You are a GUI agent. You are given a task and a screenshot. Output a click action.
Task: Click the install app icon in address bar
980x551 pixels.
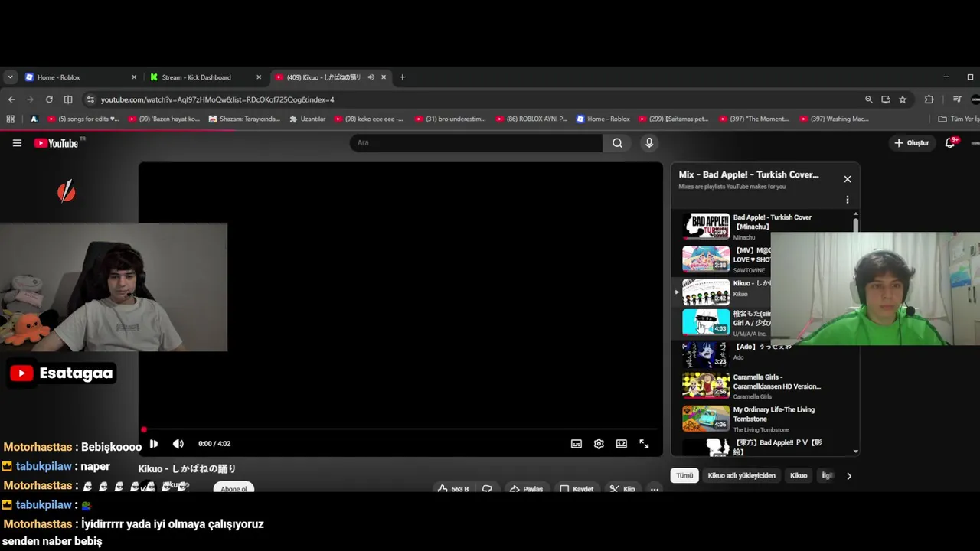coord(886,99)
